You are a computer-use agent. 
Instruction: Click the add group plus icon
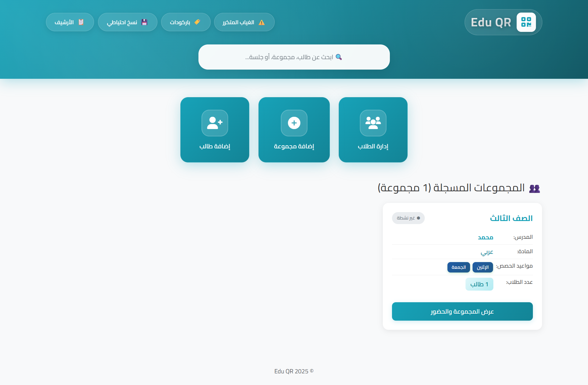[294, 123]
